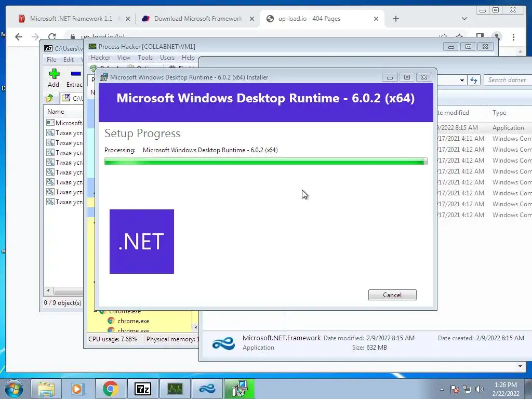
Task: Bookmark this page with star icon
Action: click(459, 36)
